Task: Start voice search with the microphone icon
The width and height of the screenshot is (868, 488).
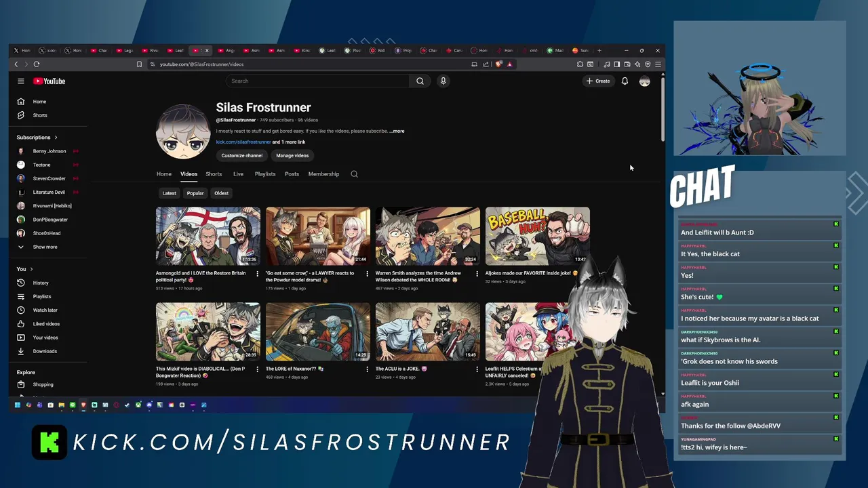Action: [443, 81]
